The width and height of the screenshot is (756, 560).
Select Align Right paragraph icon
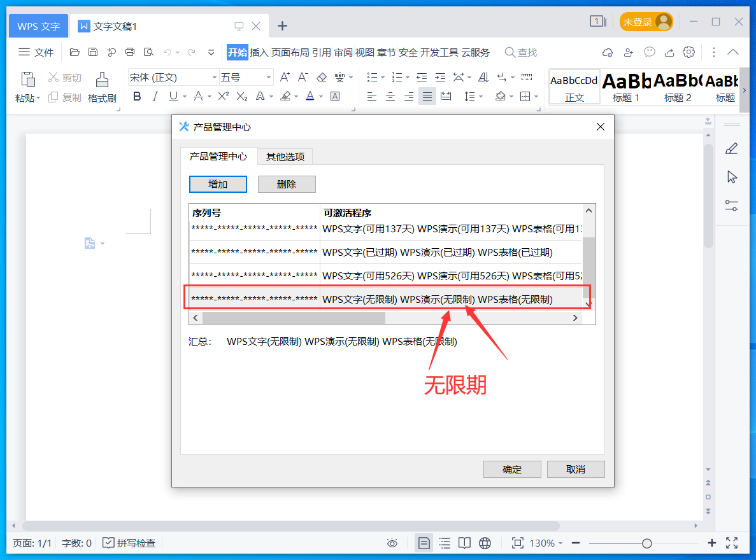pos(409,96)
